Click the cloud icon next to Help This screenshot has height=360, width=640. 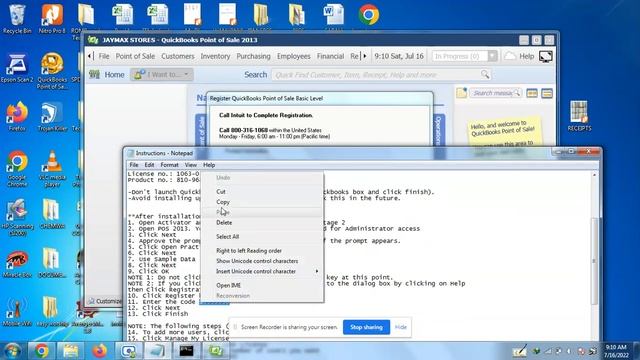[x=510, y=56]
